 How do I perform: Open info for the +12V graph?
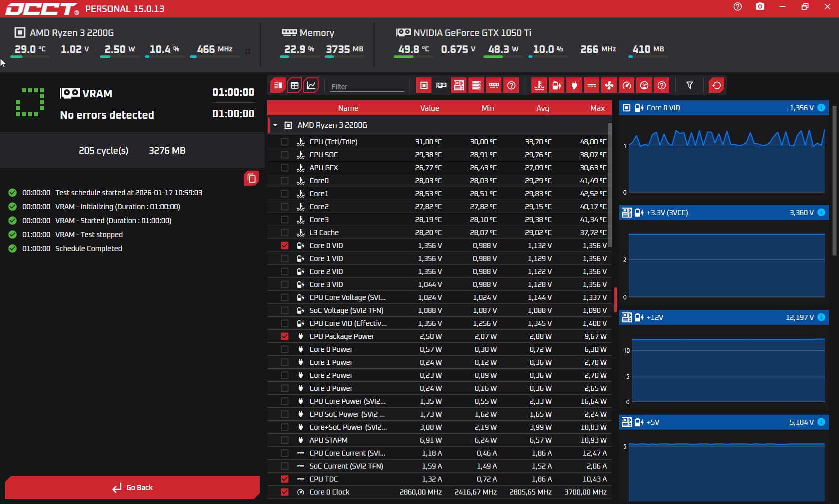point(821,317)
